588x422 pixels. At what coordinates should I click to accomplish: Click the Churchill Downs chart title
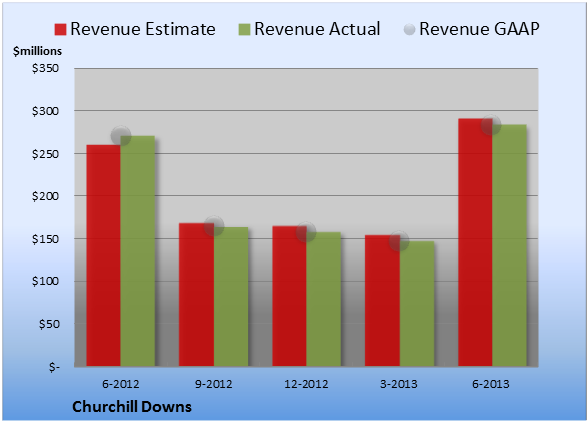click(132, 407)
